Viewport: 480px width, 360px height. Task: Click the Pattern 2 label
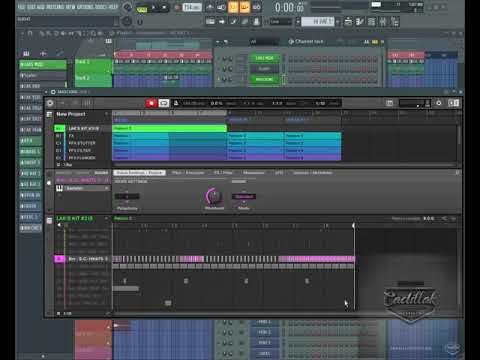[x=123, y=219]
